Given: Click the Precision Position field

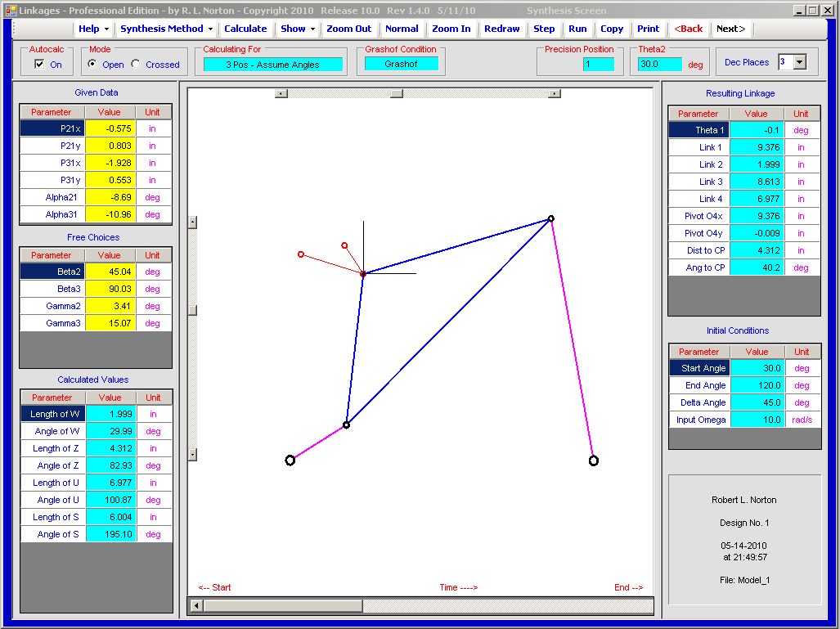Looking at the screenshot, I should pyautogui.click(x=599, y=65).
